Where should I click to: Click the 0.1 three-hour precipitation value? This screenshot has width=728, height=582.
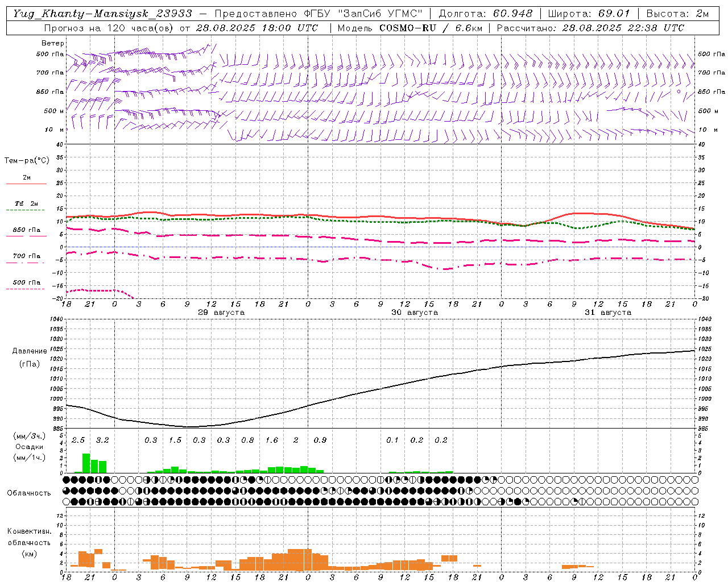tap(392, 440)
